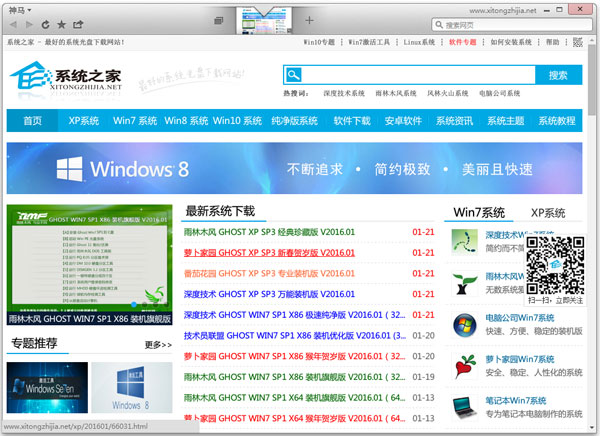This screenshot has height=436, width=600.
Task: Click the QR code icon in the top link bar
Action: 578,42
